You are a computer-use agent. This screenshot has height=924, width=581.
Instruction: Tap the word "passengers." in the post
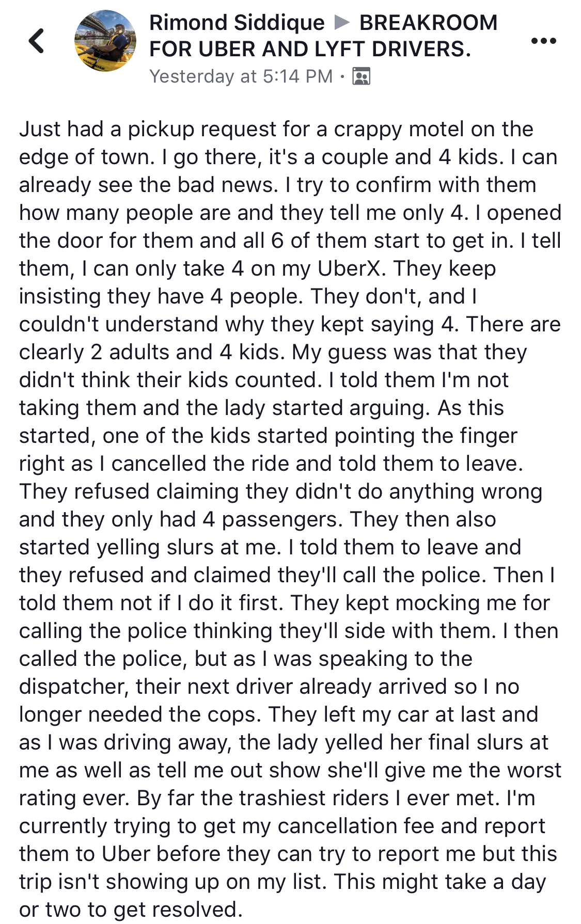tap(282, 520)
